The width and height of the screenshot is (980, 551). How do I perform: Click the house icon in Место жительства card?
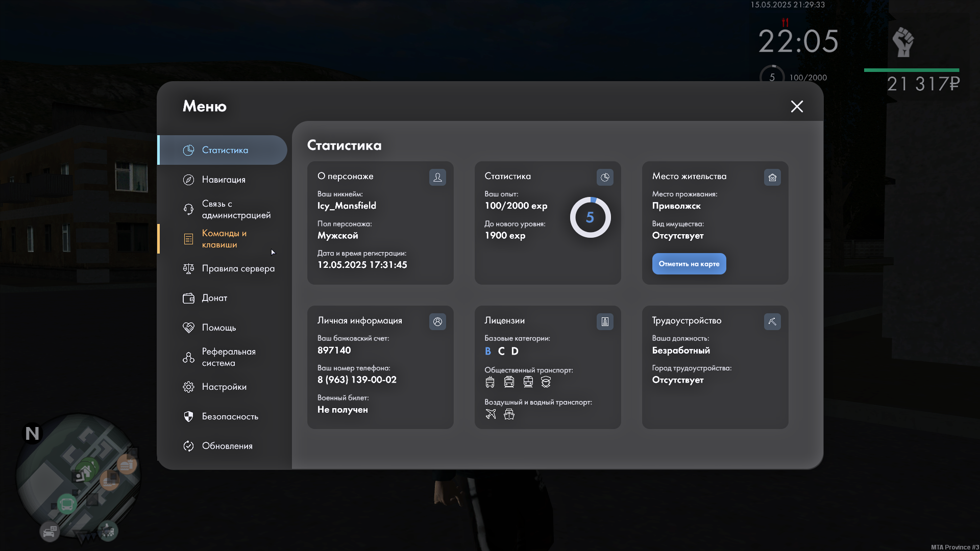click(772, 177)
